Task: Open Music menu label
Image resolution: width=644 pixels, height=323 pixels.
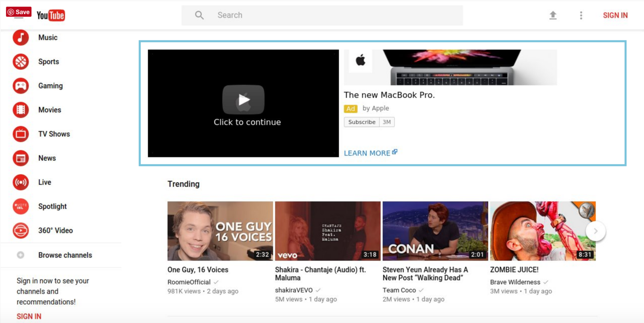Action: (x=48, y=38)
